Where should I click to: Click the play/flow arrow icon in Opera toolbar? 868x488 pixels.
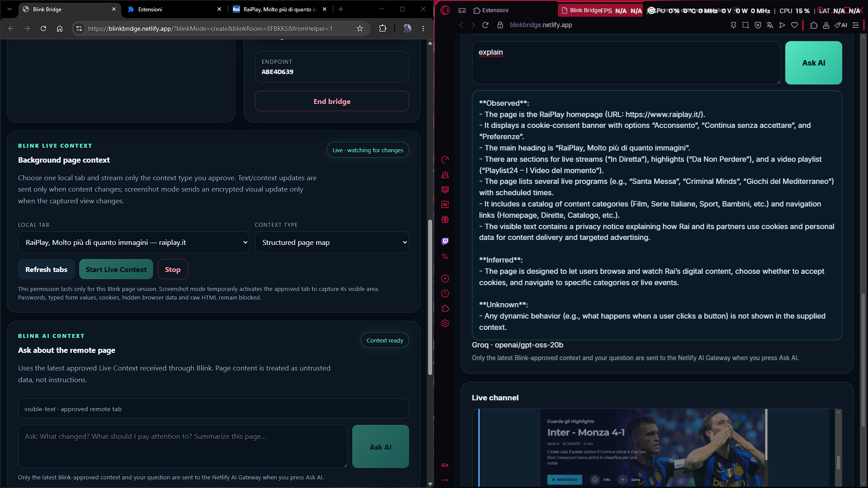[x=782, y=25]
